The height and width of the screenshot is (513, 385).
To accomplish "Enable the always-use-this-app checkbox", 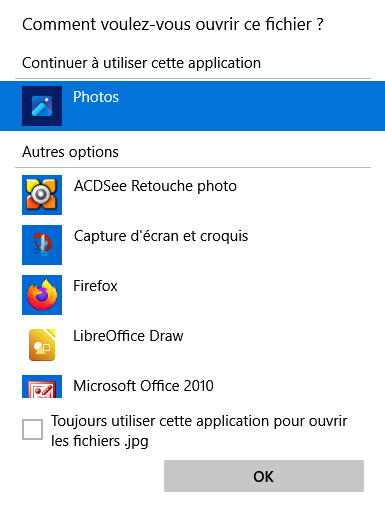I will 32,430.
